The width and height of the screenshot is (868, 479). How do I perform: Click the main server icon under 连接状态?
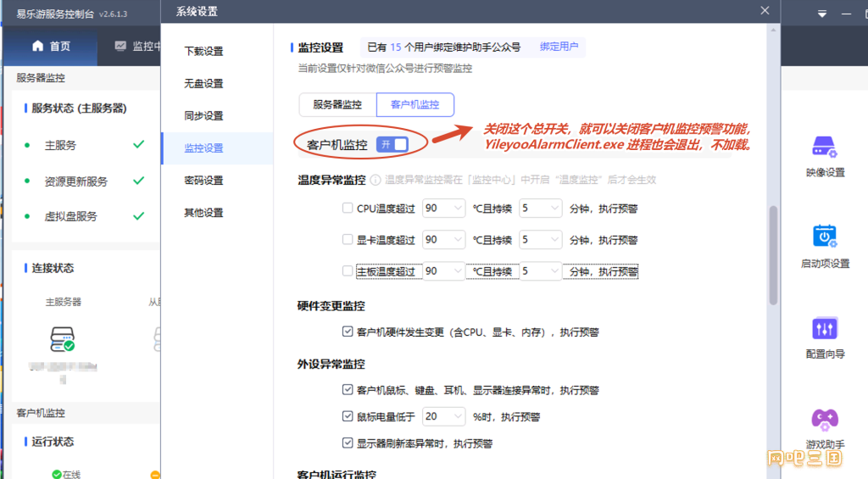(62, 339)
